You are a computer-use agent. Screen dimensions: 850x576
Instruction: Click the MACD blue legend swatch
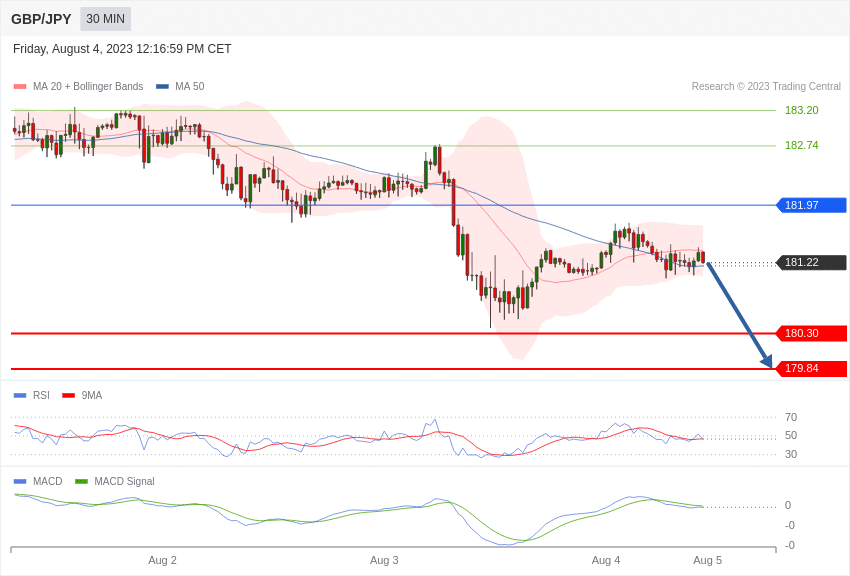(x=20, y=481)
